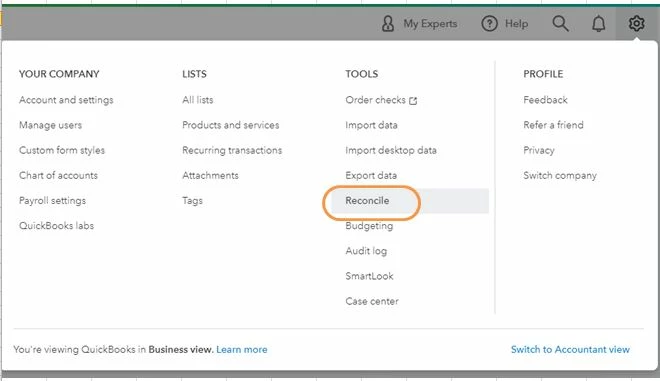Screen dimensions: 660x381
Task: Follow the Learn more link
Action: [x=242, y=349]
